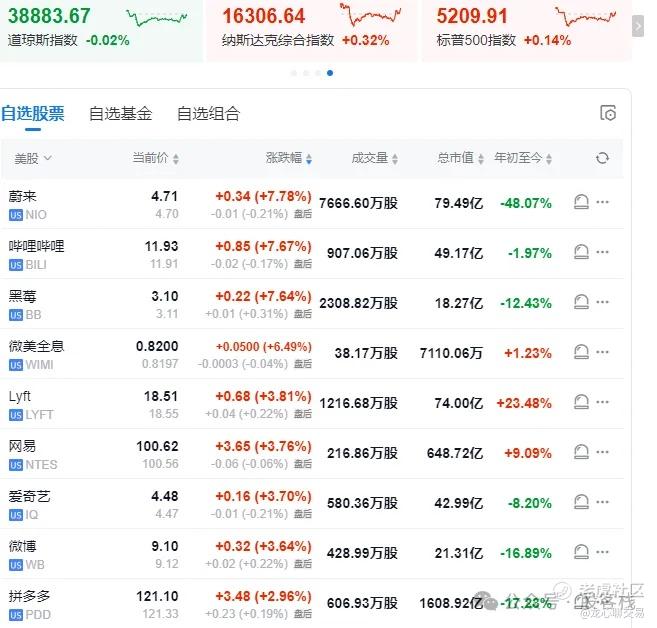Click the NTES ticker symbol
Viewport: 657px width, 628px height.
[41, 465]
